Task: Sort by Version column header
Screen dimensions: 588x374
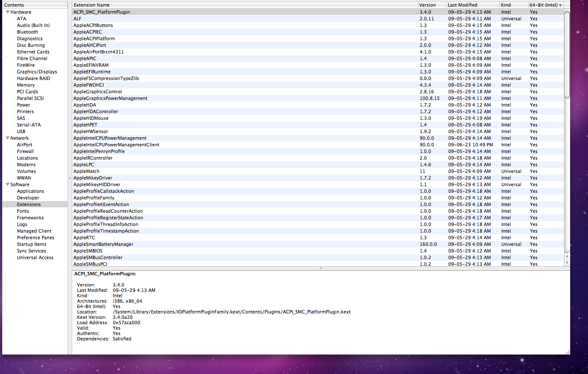Action: [432, 5]
